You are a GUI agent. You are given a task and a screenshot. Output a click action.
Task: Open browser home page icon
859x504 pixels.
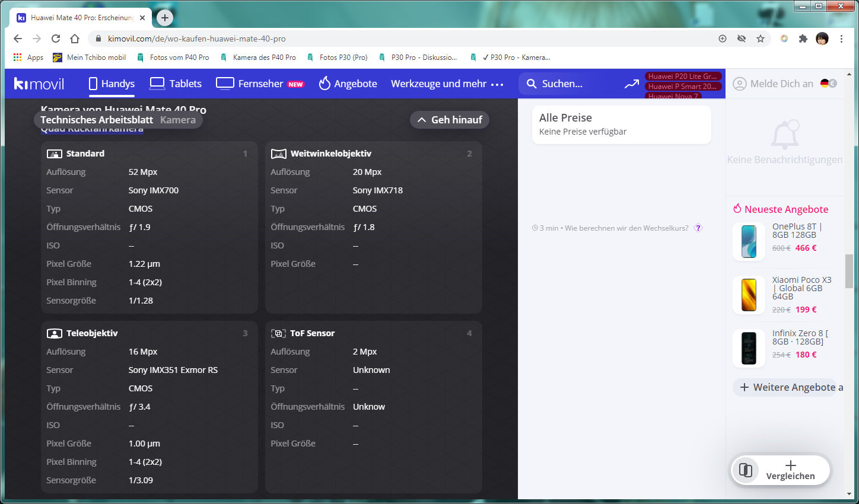(75, 39)
